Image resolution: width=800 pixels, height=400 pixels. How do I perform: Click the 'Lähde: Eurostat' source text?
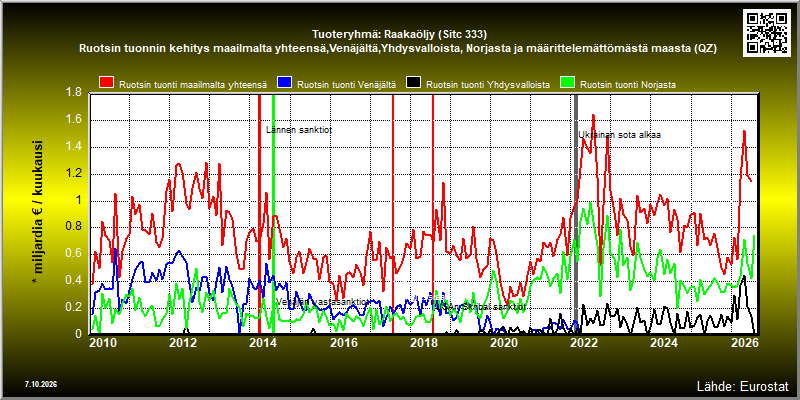(743, 385)
